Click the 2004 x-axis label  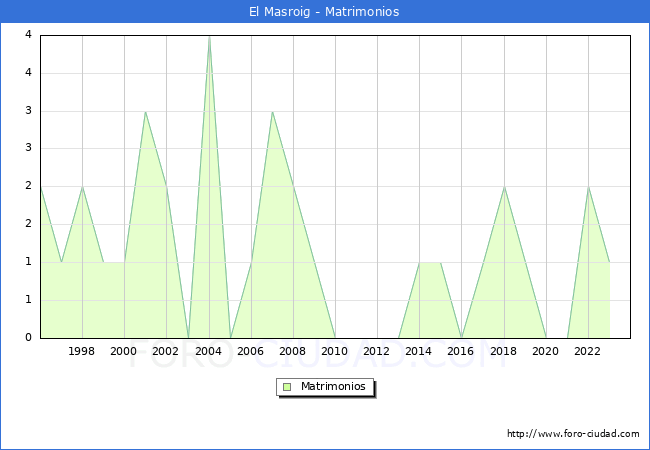(209, 351)
